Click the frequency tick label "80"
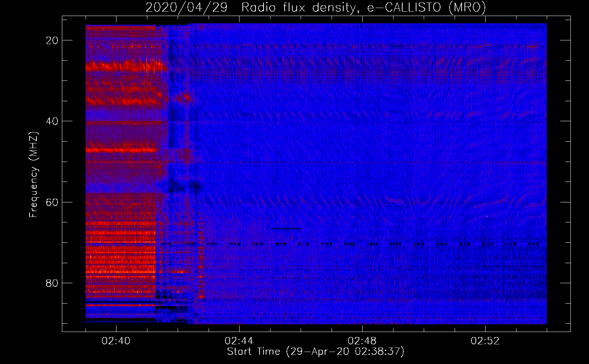 pyautogui.click(x=52, y=283)
